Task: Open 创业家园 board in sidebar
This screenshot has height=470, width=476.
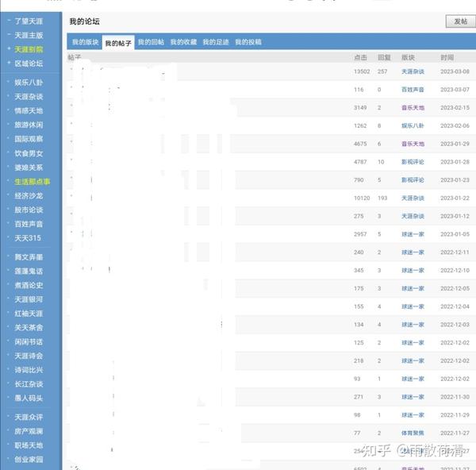Action: pos(29,460)
